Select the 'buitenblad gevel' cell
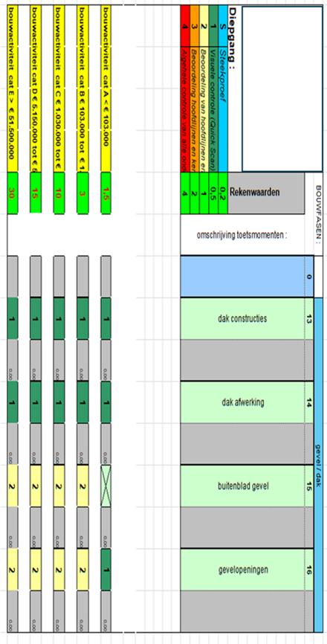 pyautogui.click(x=242, y=486)
